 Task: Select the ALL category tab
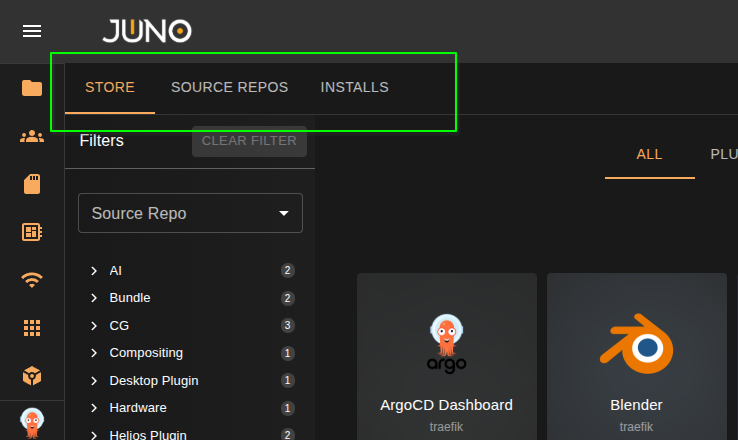tap(649, 154)
